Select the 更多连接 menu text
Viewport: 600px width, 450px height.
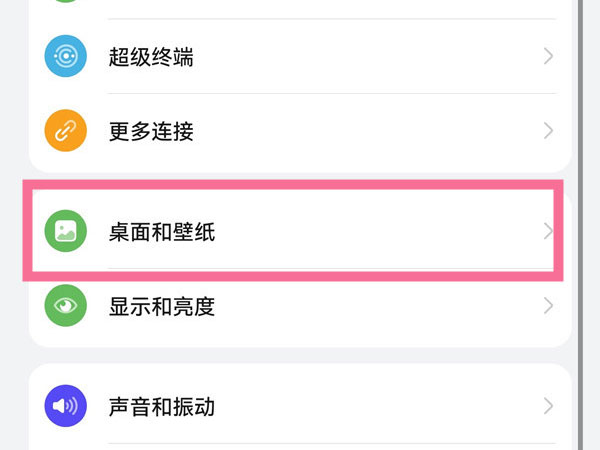[x=151, y=131]
